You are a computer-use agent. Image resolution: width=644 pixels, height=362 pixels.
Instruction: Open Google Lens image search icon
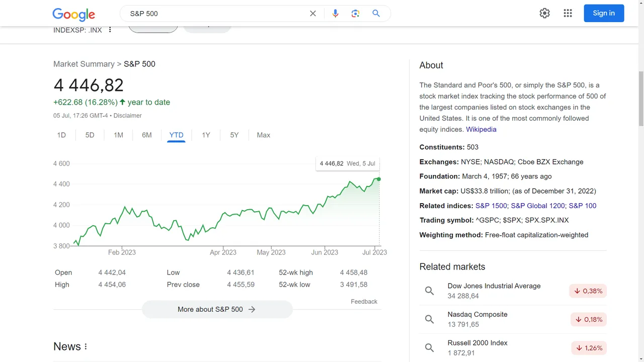click(x=355, y=14)
